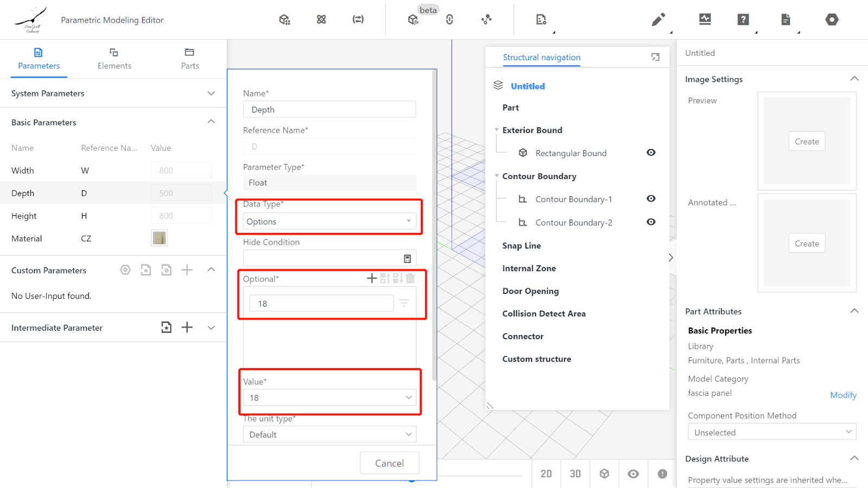Viewport: 868px width, 488px height.
Task: Click Modify link for Model Category
Action: point(843,395)
